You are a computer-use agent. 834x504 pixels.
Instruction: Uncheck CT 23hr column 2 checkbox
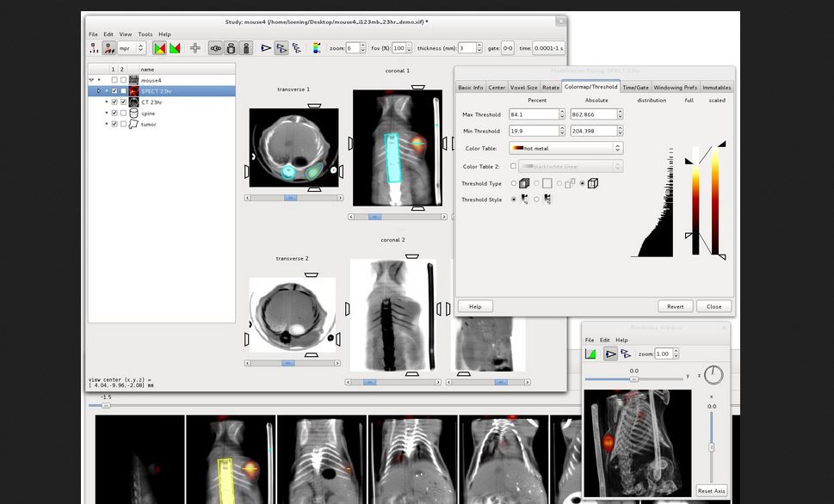click(123, 102)
